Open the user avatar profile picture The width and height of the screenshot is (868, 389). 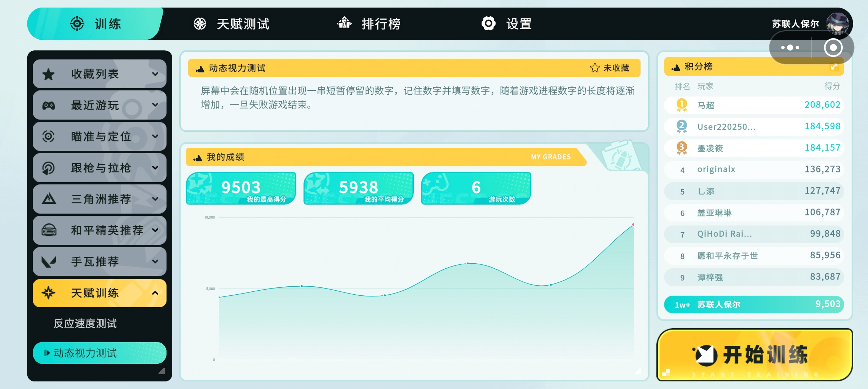click(837, 24)
